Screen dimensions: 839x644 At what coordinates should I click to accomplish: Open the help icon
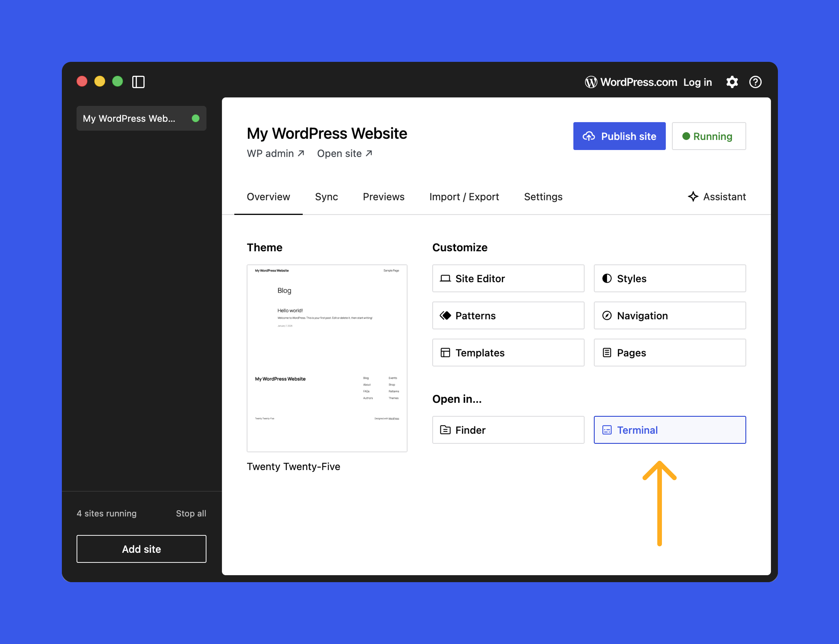[x=755, y=82]
